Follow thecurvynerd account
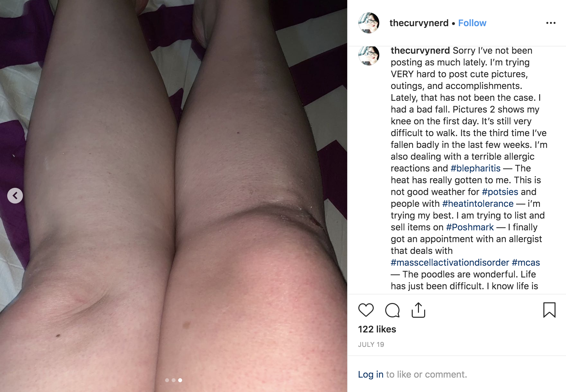566x392 pixels. pos(472,23)
